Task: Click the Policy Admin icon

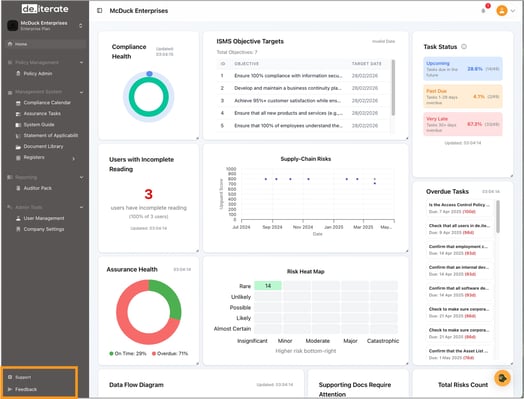Action: coord(18,74)
